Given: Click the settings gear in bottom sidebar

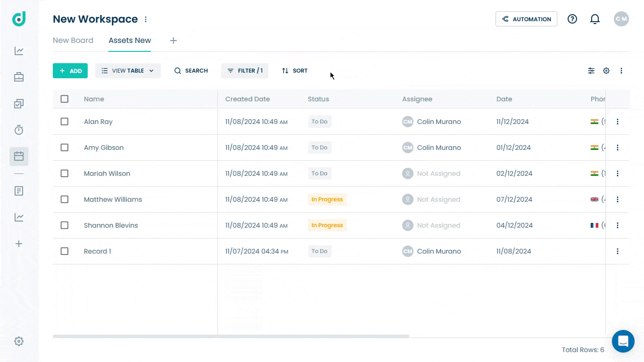Looking at the screenshot, I should point(19,341).
